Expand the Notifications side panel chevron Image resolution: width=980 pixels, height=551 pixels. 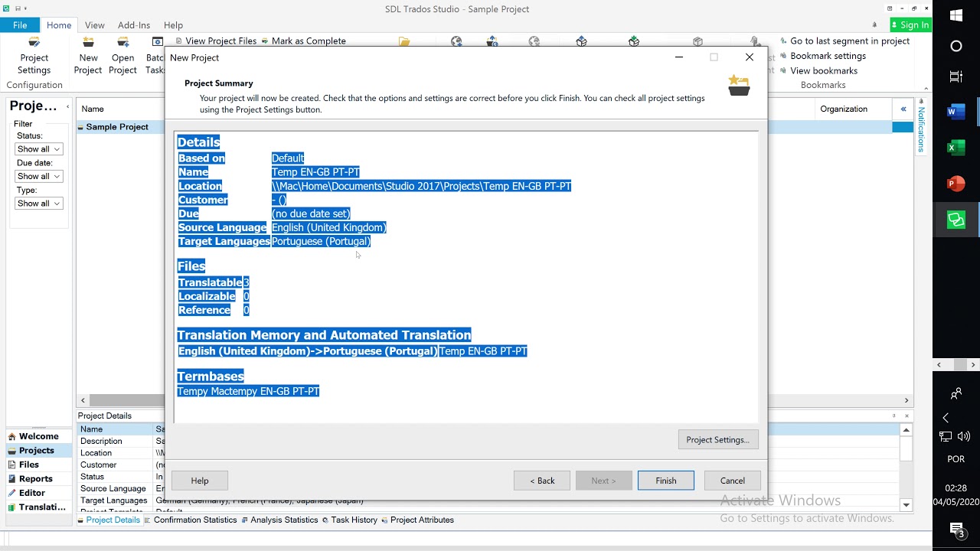[903, 109]
